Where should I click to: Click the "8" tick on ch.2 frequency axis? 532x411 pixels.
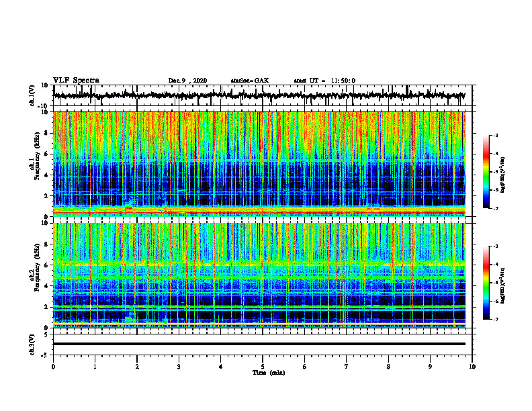pos(47,244)
